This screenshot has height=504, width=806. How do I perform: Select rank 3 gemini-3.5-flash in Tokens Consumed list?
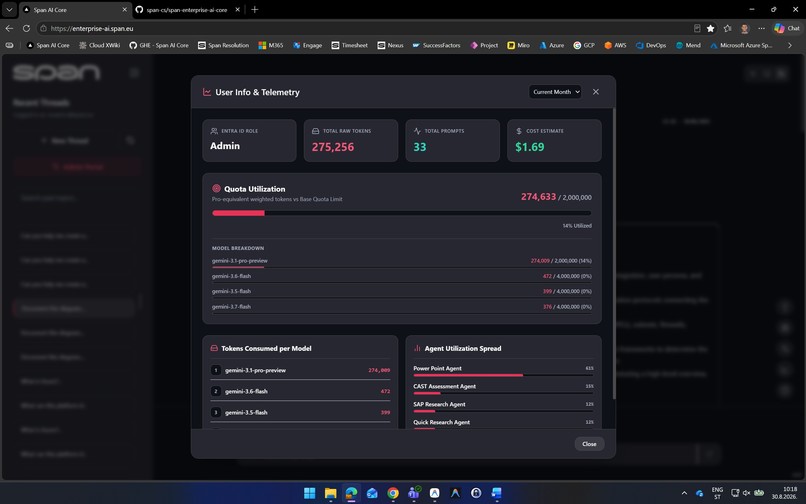[x=300, y=412]
